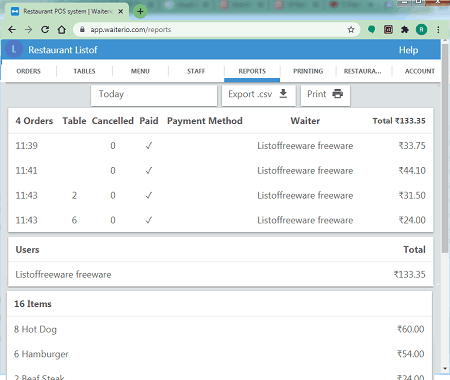This screenshot has height=380, width=450.
Task: Go forward in browser history
Action: pos(28,30)
